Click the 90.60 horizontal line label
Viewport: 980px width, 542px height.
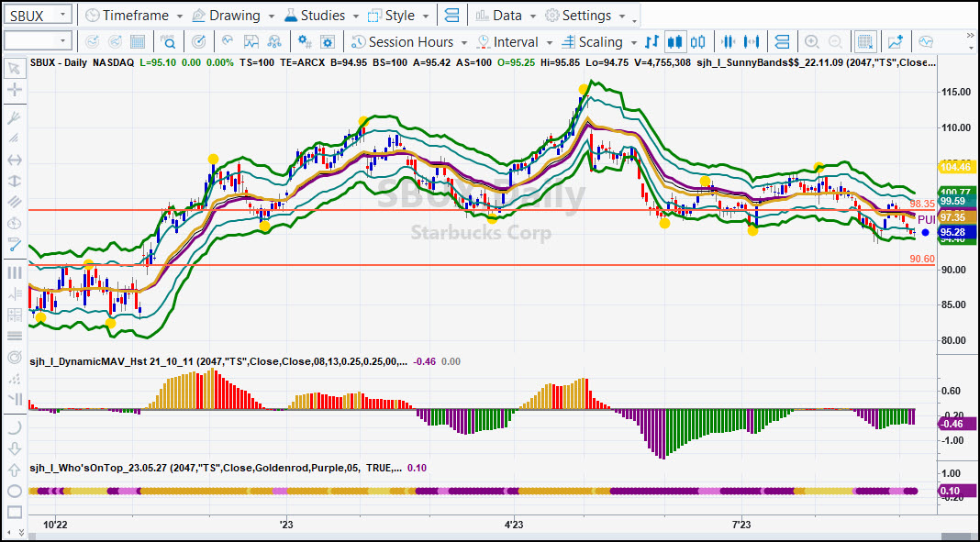pyautogui.click(x=922, y=260)
